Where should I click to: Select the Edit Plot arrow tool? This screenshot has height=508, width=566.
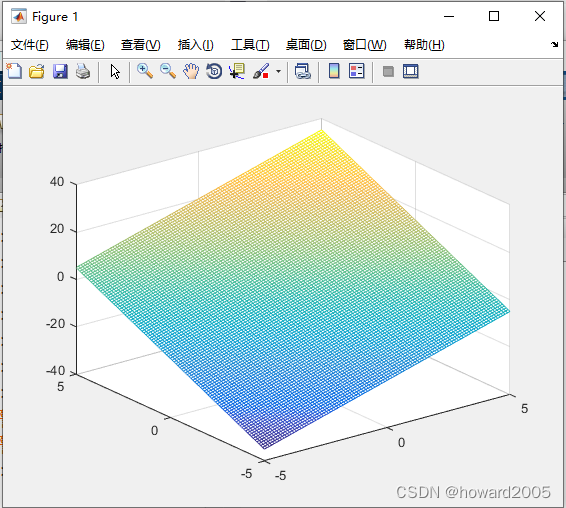coord(115,71)
